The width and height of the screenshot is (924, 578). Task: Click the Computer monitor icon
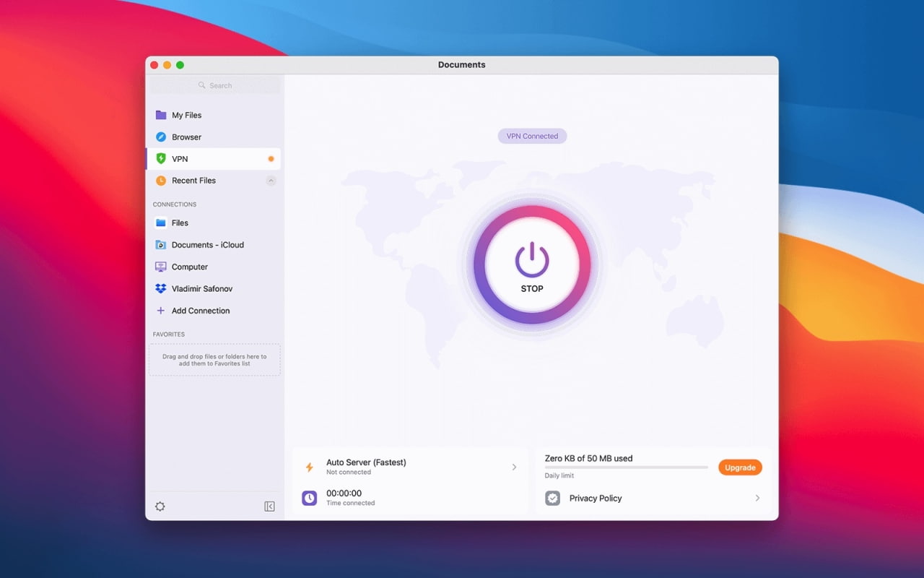coord(161,267)
